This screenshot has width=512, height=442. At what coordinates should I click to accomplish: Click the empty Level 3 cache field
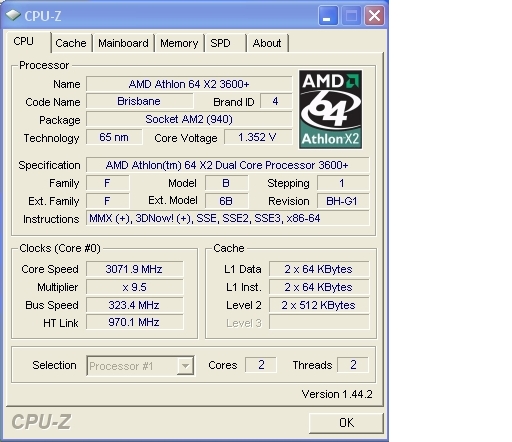[319, 322]
